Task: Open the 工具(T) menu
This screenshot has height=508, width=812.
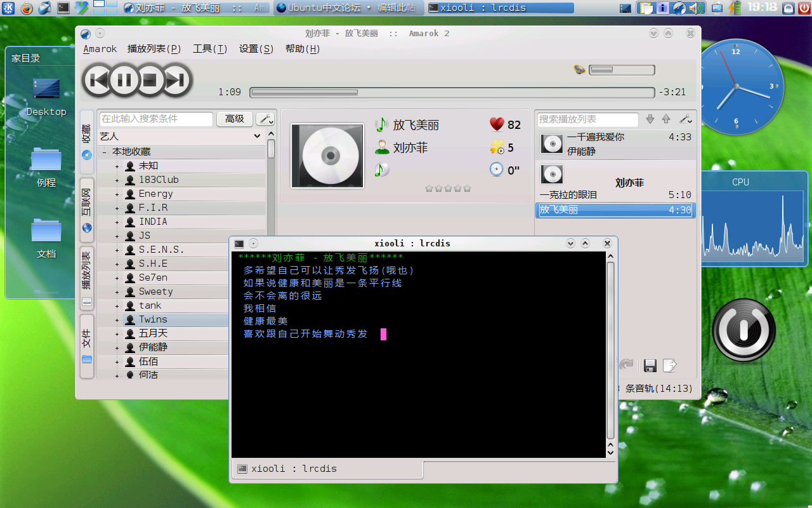Action: pos(210,49)
